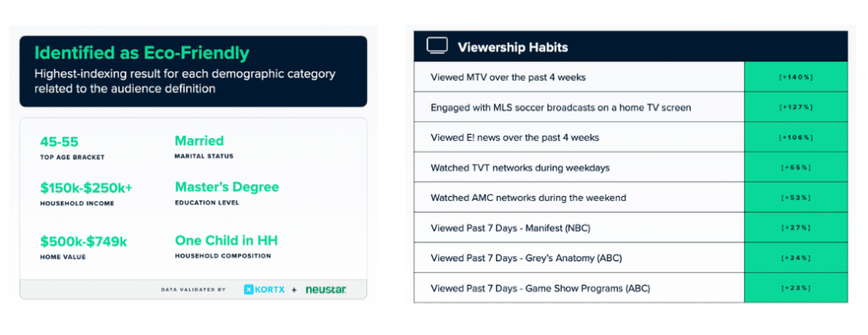
Task: Click the TV monitor icon beside Viewership Habits
Action: coord(437,47)
